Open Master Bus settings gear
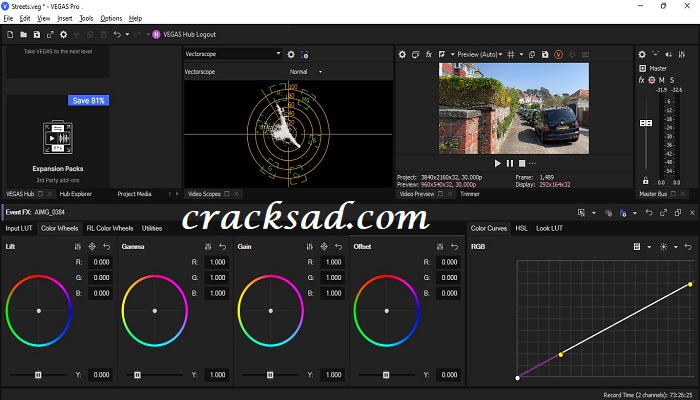 (x=642, y=54)
